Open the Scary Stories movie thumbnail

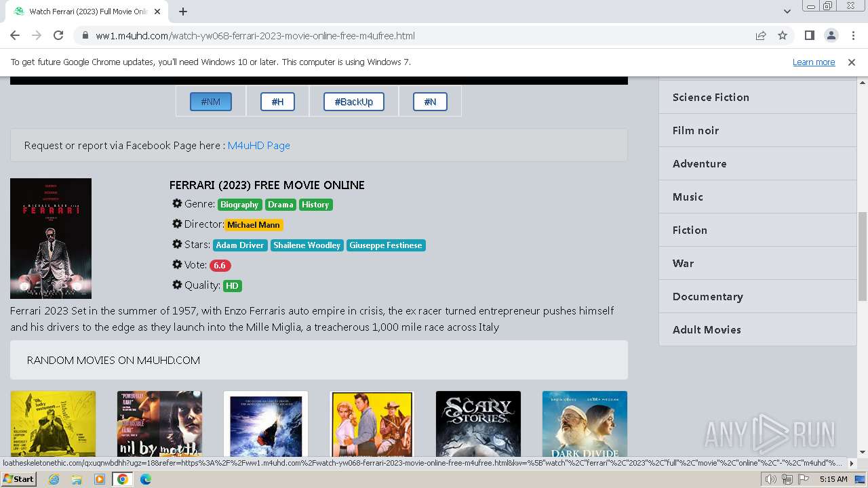coord(478,424)
